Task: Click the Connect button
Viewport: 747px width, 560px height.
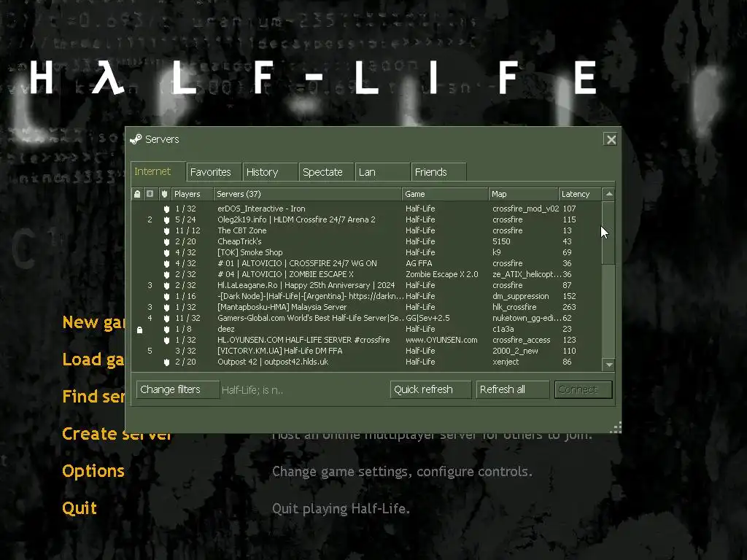Action: [x=583, y=389]
